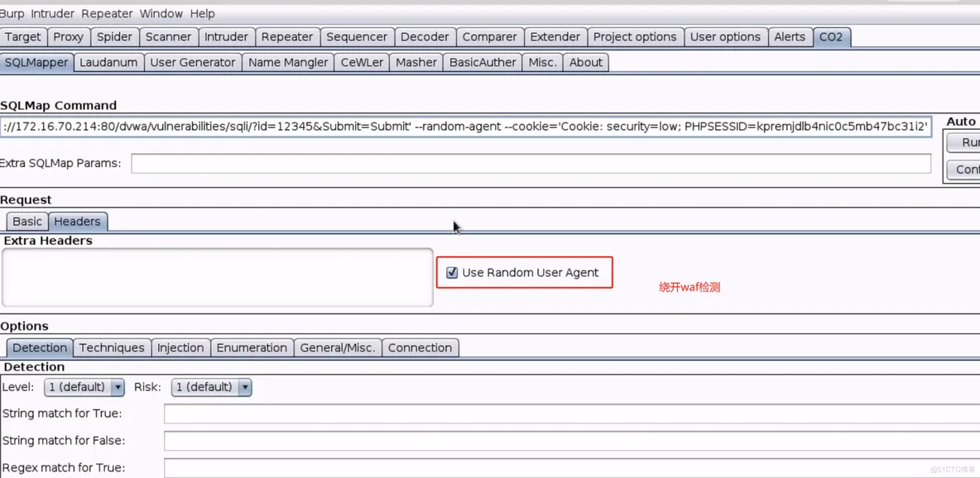The image size is (980, 478).
Task: Open the CeWLer tab
Action: [362, 62]
